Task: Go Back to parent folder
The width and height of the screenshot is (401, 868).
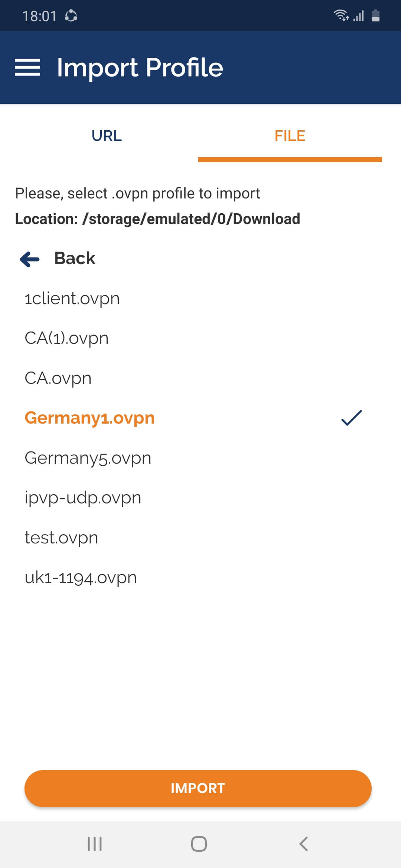Action: (x=75, y=258)
